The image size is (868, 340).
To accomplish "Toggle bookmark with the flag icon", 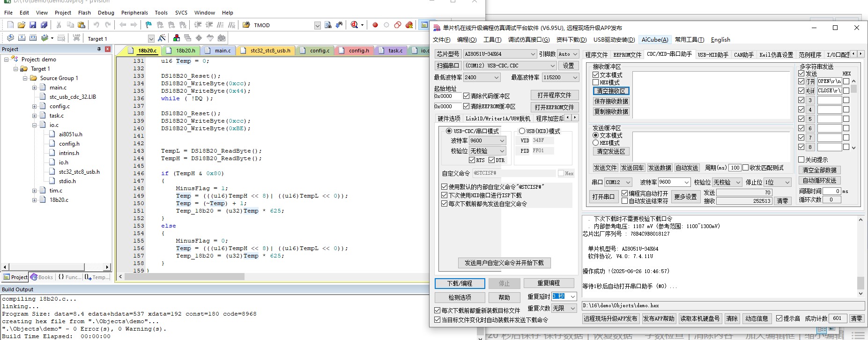I will pyautogui.click(x=148, y=25).
